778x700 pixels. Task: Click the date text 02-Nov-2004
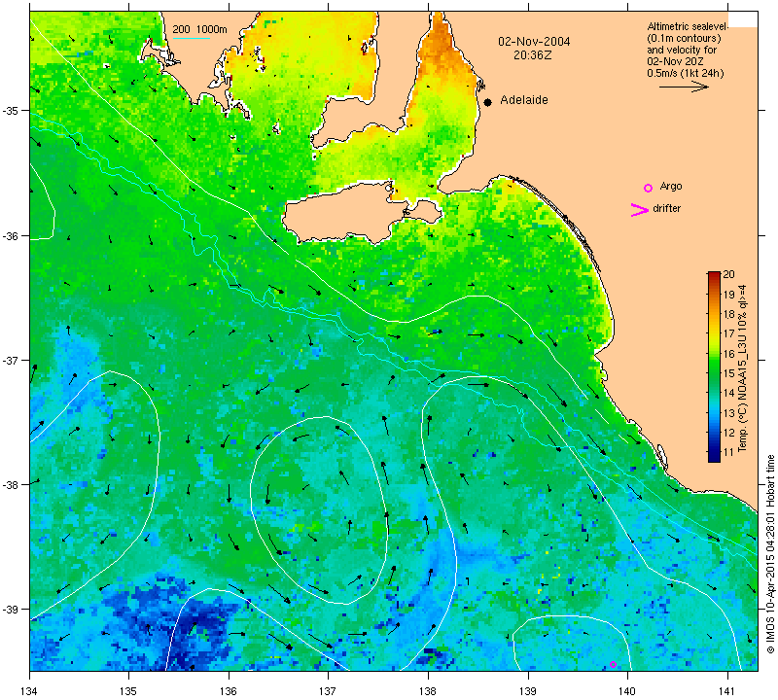click(x=534, y=42)
